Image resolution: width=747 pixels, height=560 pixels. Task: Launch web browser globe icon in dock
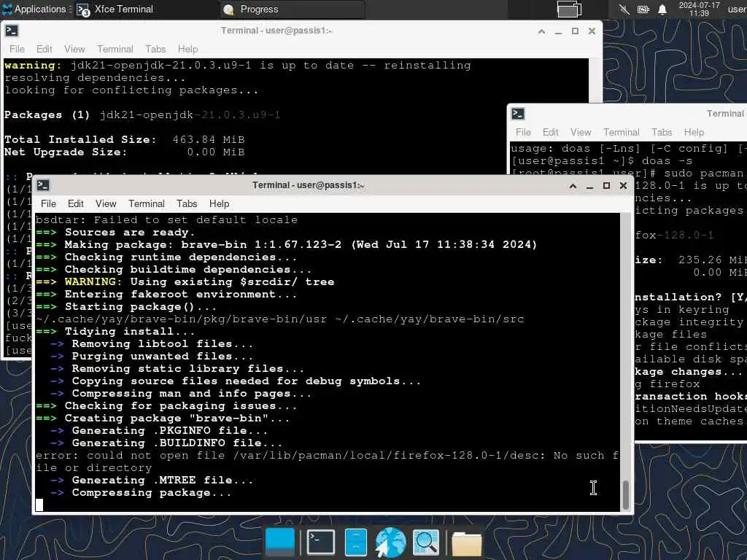(391, 542)
